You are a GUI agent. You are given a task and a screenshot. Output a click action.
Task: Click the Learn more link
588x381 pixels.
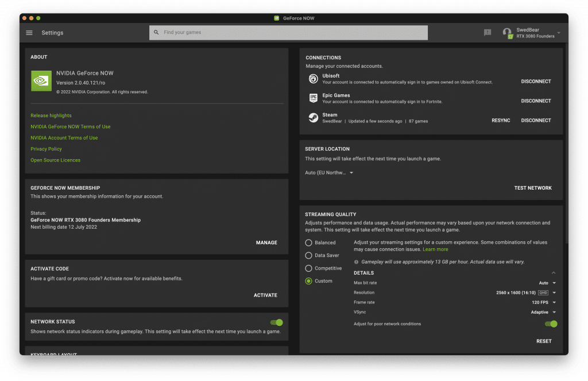[435, 249]
